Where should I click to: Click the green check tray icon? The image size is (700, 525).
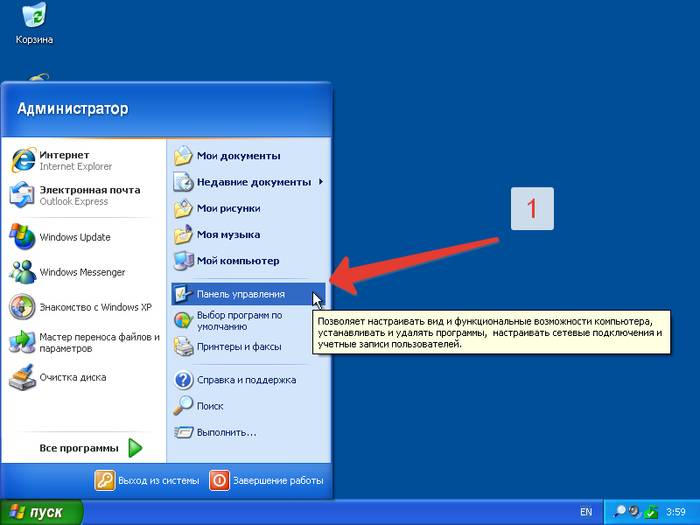pyautogui.click(x=651, y=511)
